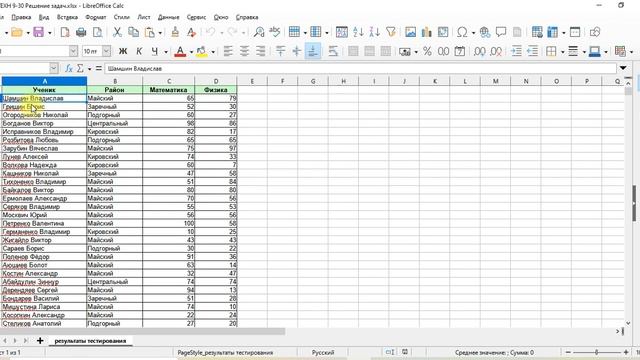640x360 pixels.
Task: Expand Borders dropdown arrow
Action: pyautogui.click(x=562, y=52)
